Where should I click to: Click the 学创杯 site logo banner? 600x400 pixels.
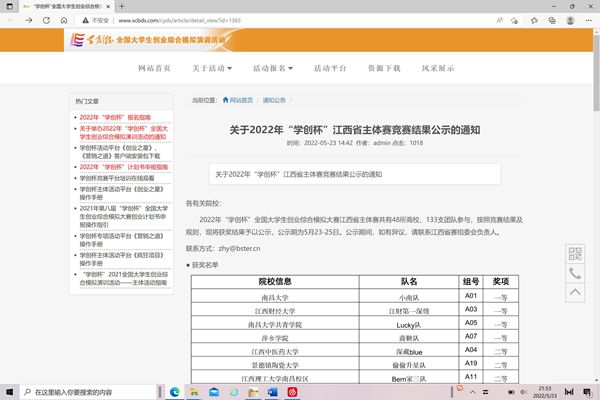coord(148,39)
